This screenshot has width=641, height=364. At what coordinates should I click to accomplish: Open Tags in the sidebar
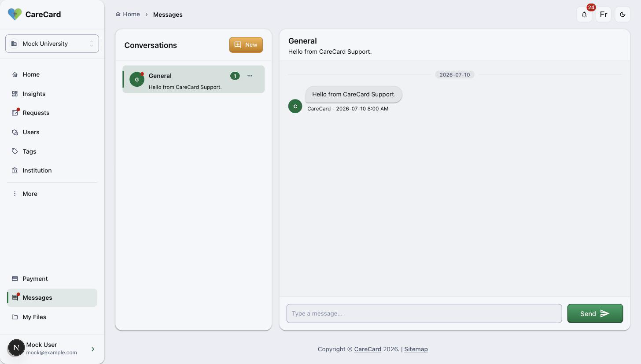click(52, 151)
